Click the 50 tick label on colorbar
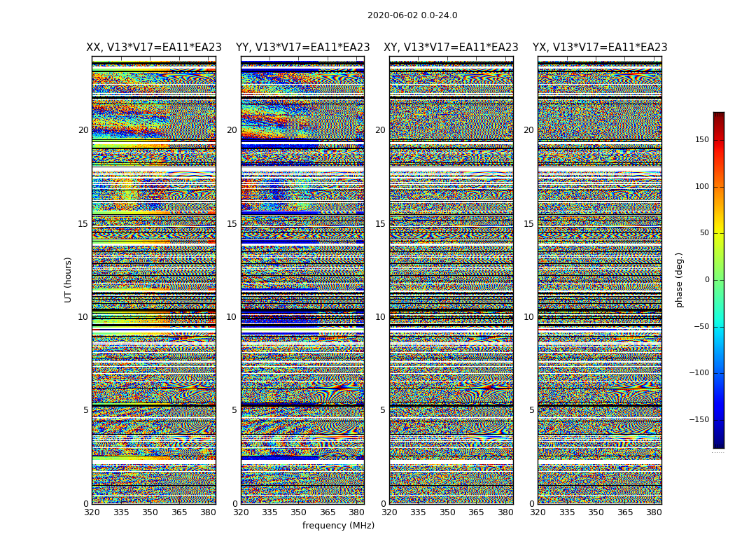735x560 pixels. tap(704, 233)
